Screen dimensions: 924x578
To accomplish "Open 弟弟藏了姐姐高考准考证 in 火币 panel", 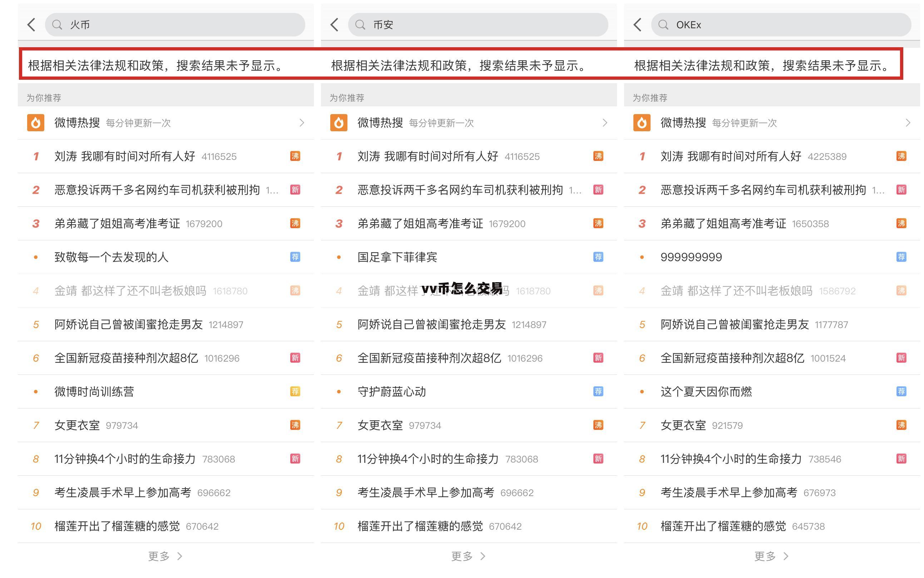I will pos(117,224).
